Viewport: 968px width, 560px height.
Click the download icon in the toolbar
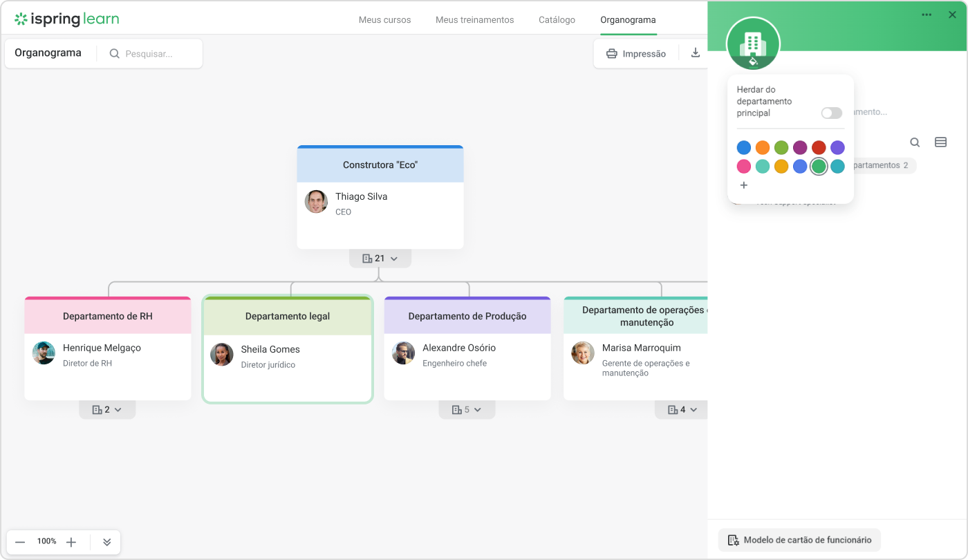(x=696, y=53)
